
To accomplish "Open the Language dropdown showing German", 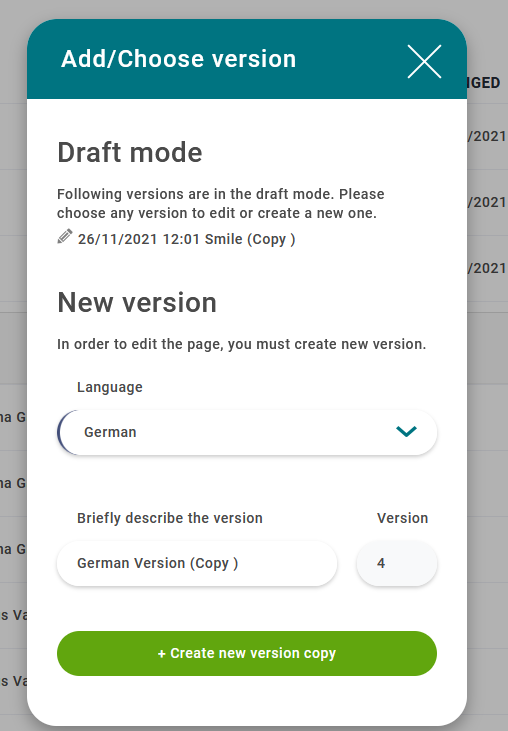I will pos(247,432).
